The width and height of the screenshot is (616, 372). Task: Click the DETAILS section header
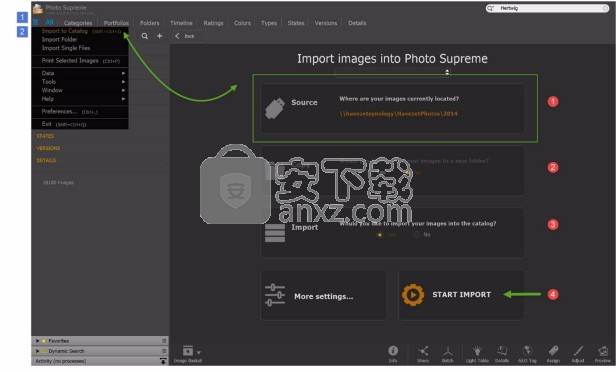point(46,160)
